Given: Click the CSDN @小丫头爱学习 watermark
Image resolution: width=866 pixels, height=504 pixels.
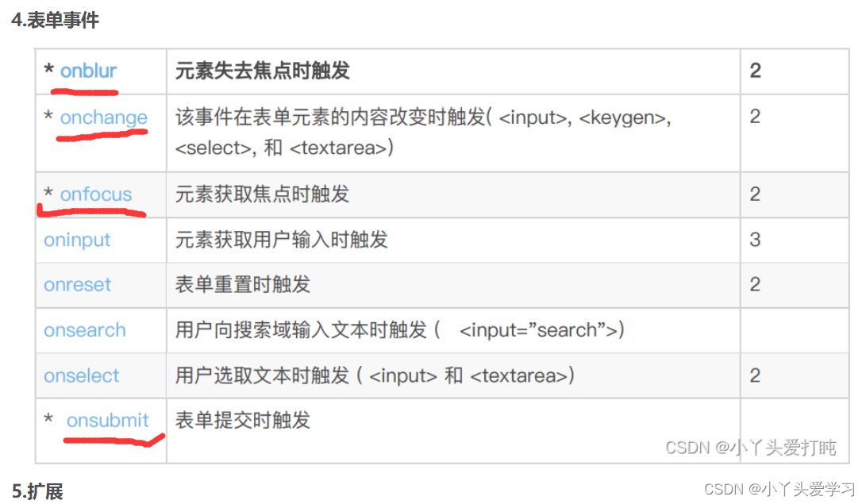Looking at the screenshot, I should 779,489.
